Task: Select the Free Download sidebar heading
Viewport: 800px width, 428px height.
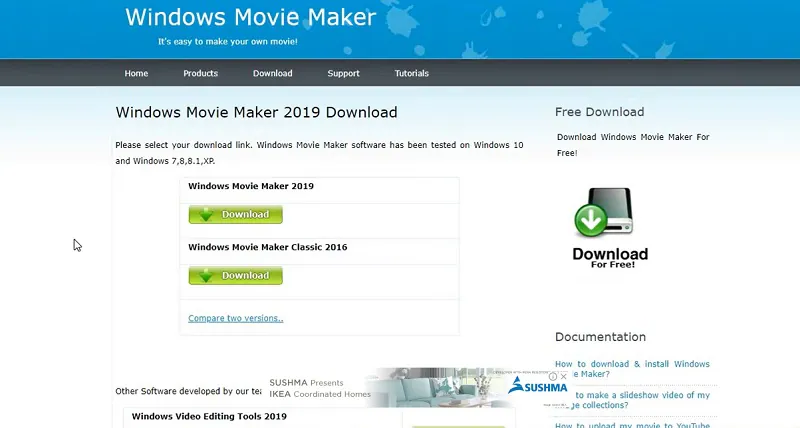Action: pyautogui.click(x=599, y=112)
